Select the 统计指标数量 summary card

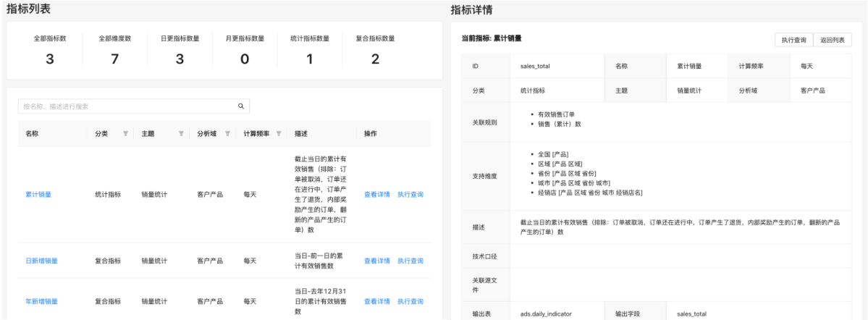pos(309,51)
